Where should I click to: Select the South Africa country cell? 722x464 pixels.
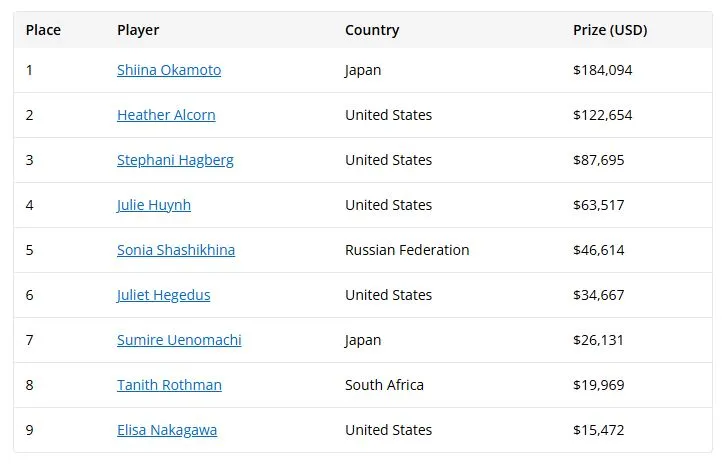click(x=384, y=385)
